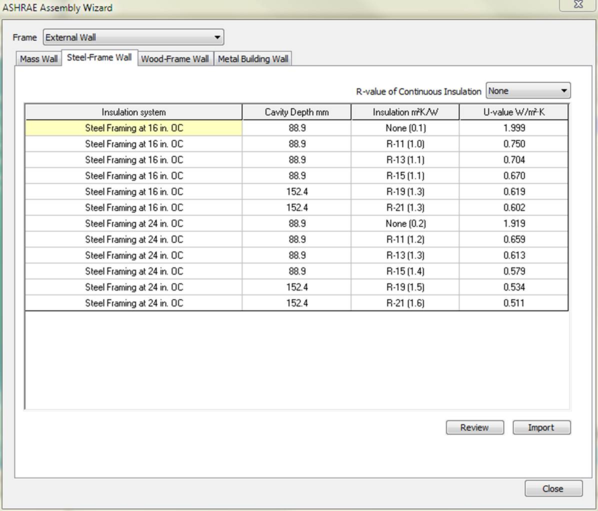Screen dimensions: 598x511
Task: Open R-value of Continuous Insulation dropdown
Action: tap(528, 91)
